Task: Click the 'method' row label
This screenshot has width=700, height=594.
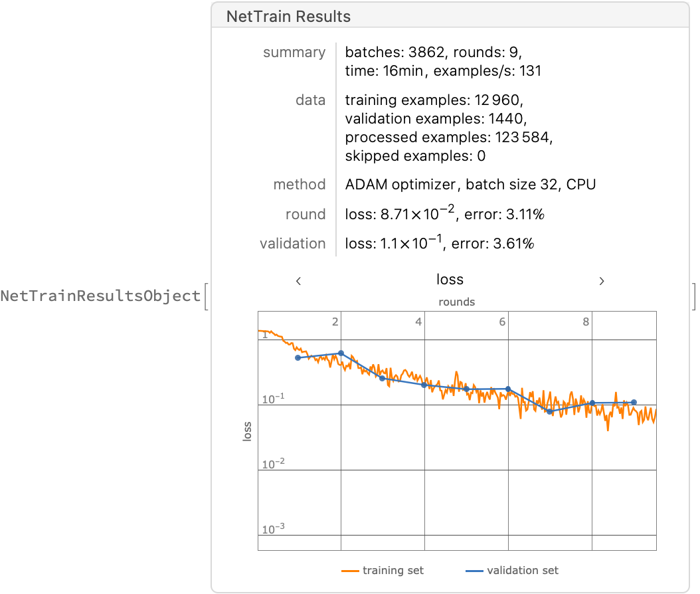Action: (300, 184)
